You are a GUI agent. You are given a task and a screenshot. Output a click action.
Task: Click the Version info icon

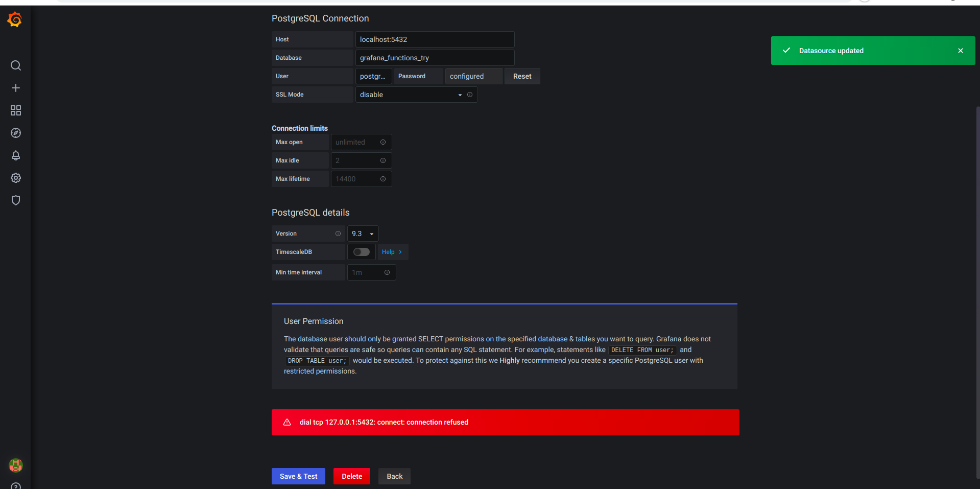(338, 234)
